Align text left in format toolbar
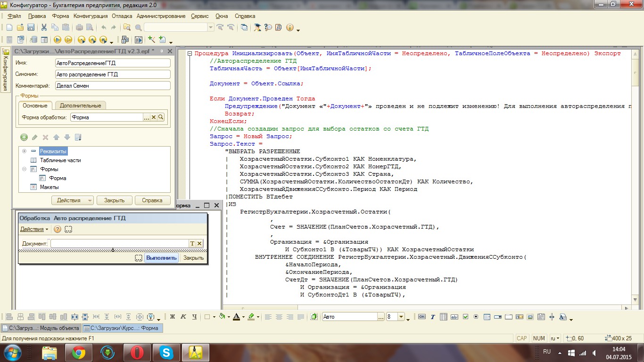The height and width of the screenshot is (362, 644). (268, 317)
